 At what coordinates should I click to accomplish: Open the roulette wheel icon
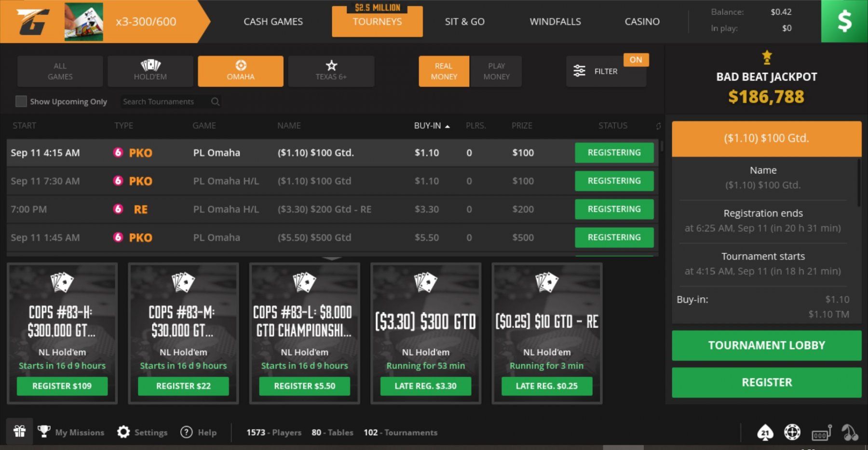792,432
